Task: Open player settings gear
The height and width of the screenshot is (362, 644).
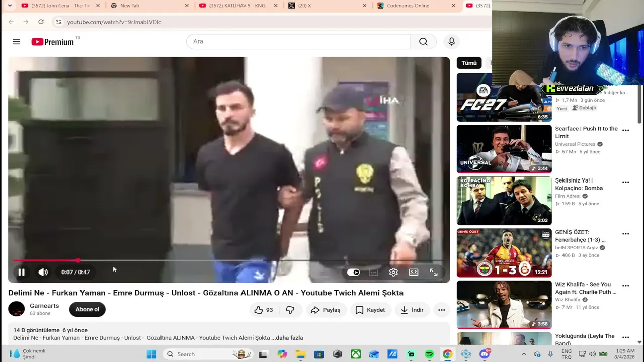Action: 393,272
